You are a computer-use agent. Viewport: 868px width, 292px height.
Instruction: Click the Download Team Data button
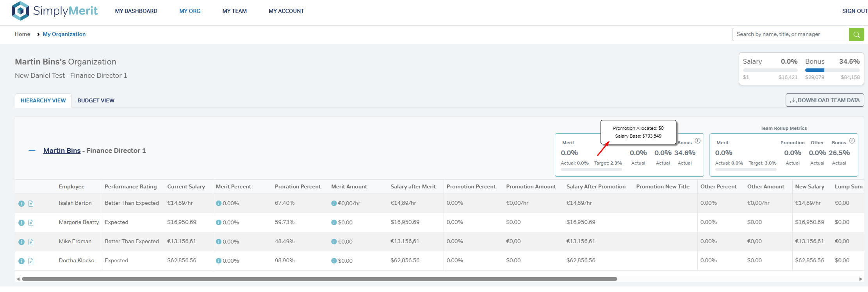tap(824, 100)
